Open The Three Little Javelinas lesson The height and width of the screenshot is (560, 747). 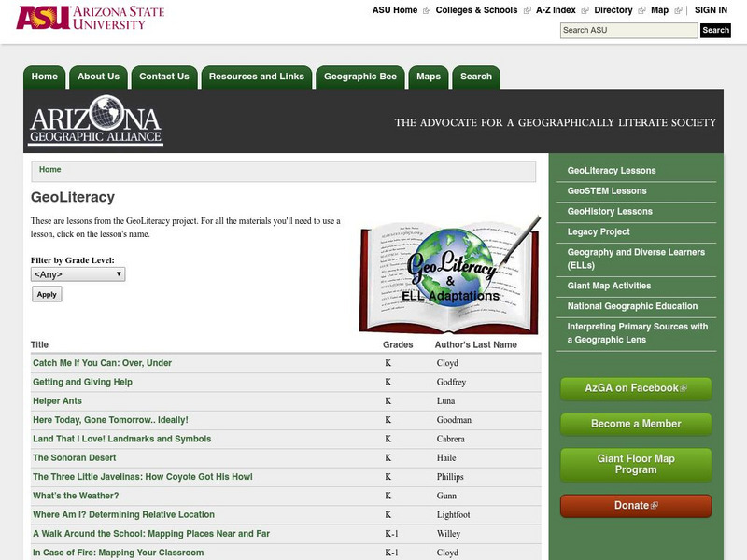pyautogui.click(x=143, y=477)
